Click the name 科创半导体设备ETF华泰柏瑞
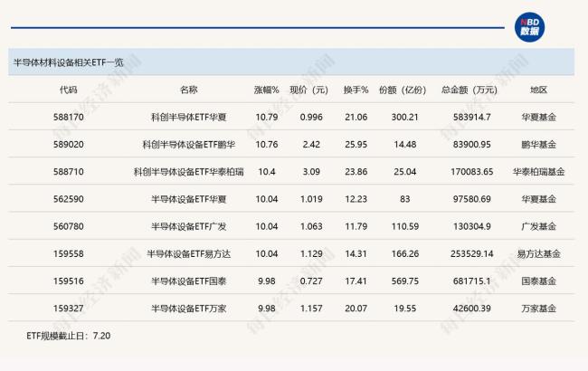Viewport: 588px width, 371px height. (189, 172)
